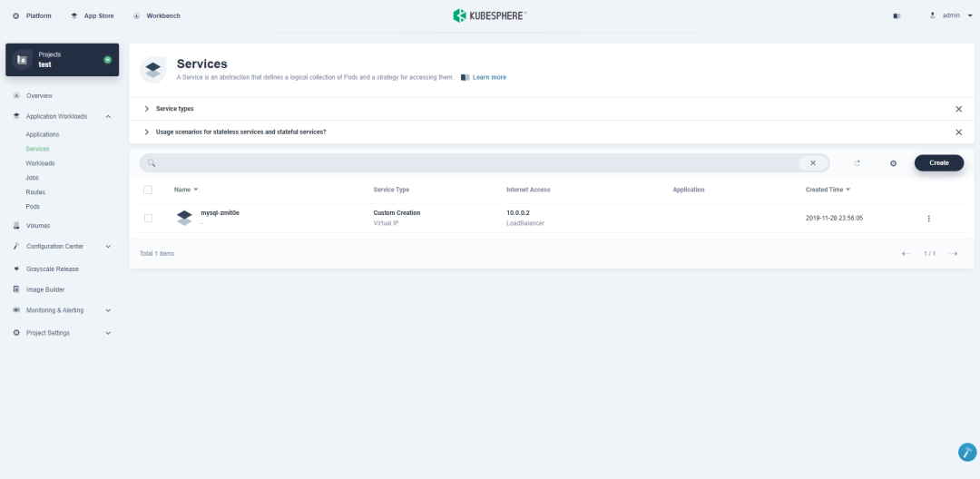
Task: Click the Services page header icon
Action: point(153,70)
